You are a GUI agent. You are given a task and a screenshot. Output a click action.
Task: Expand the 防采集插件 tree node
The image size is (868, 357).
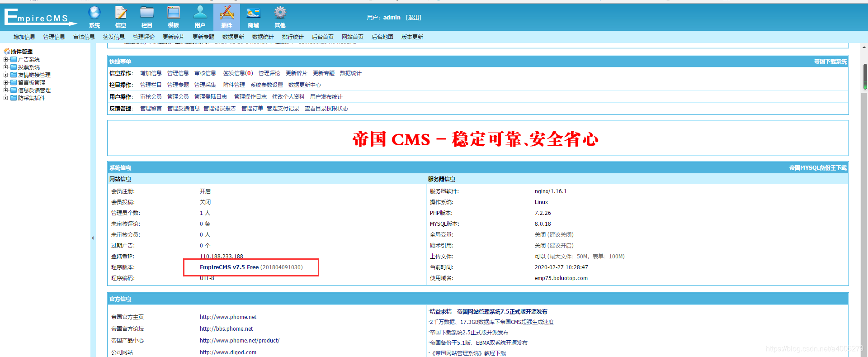tap(6, 98)
